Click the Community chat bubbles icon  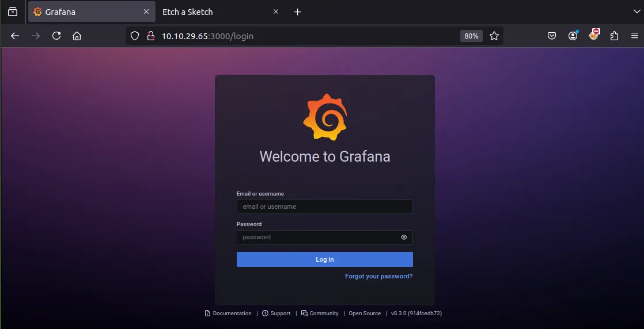click(304, 313)
